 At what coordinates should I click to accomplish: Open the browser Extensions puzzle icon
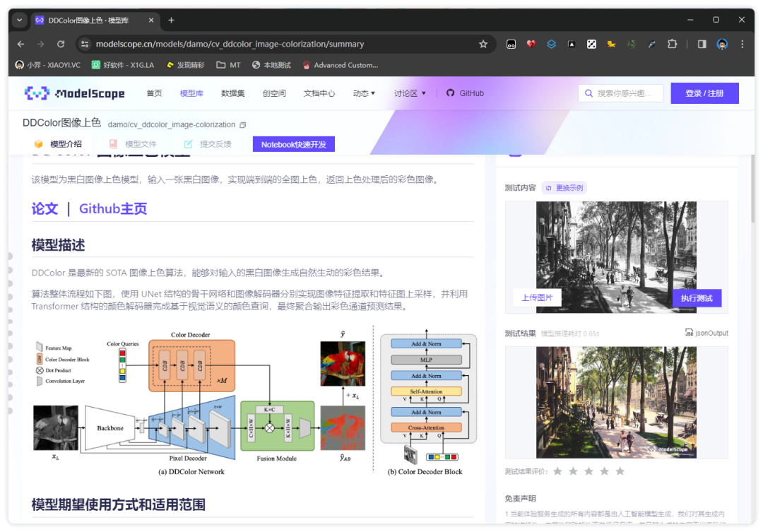click(672, 44)
